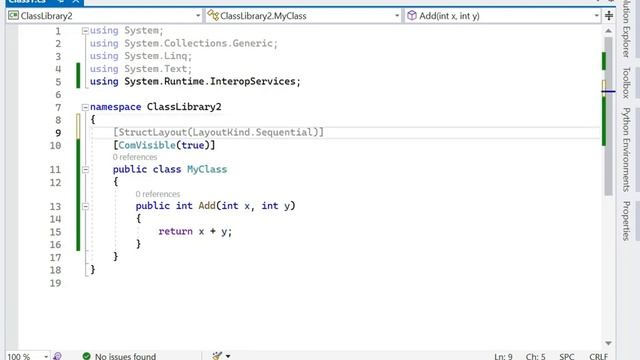Collapse the using directives block
The height and width of the screenshot is (360, 640).
coord(85,31)
